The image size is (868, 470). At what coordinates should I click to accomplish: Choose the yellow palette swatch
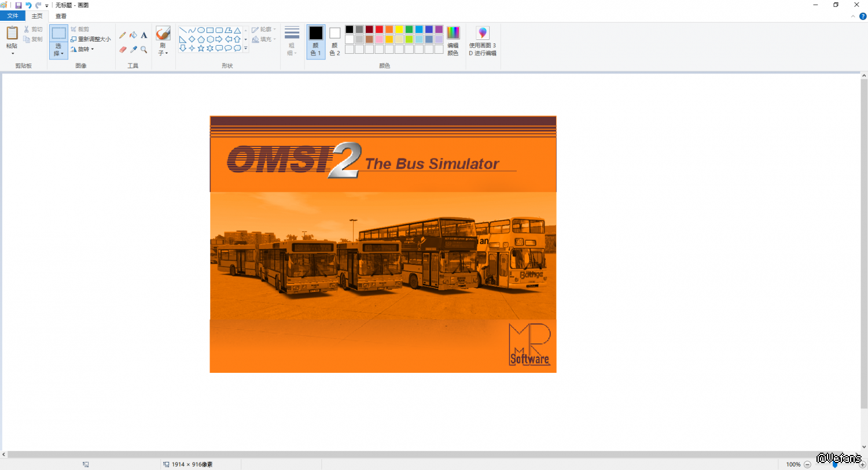399,29
